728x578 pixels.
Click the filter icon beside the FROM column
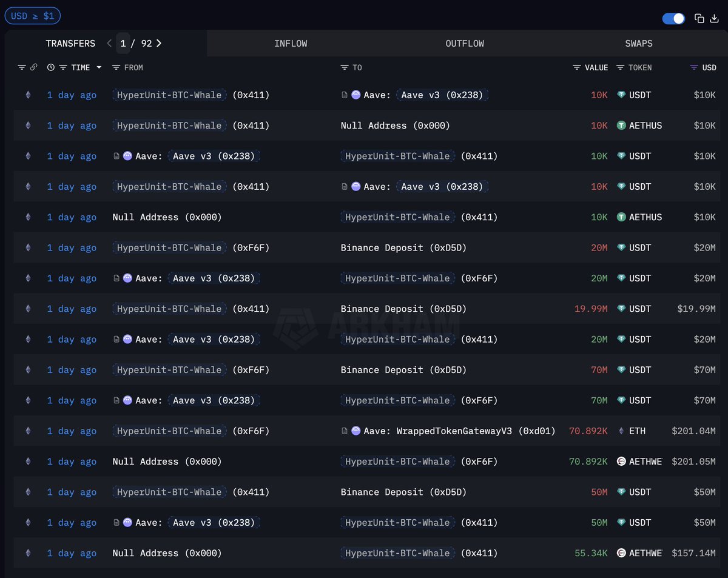116,67
